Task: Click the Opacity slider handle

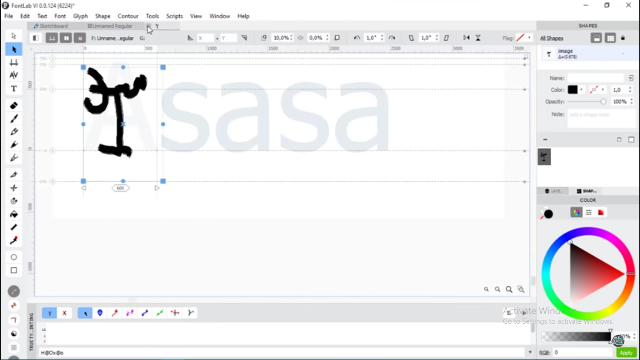Action: (x=603, y=102)
